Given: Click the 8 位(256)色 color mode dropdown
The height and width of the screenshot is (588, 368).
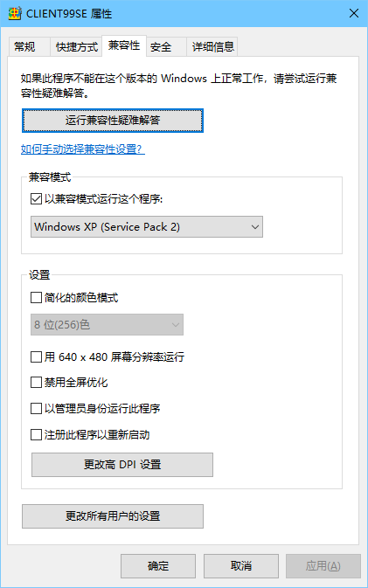Looking at the screenshot, I should tap(107, 325).
